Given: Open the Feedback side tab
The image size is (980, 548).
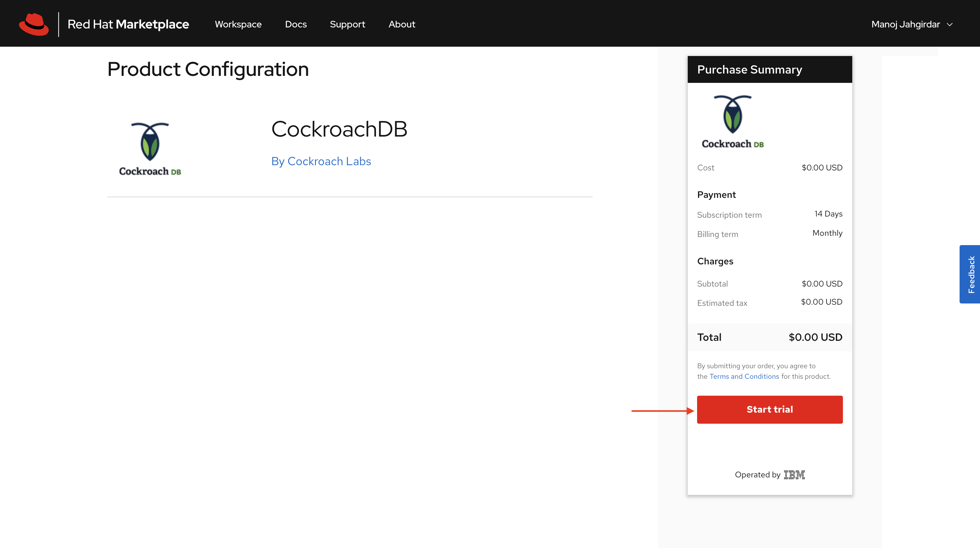Looking at the screenshot, I should pos(970,274).
